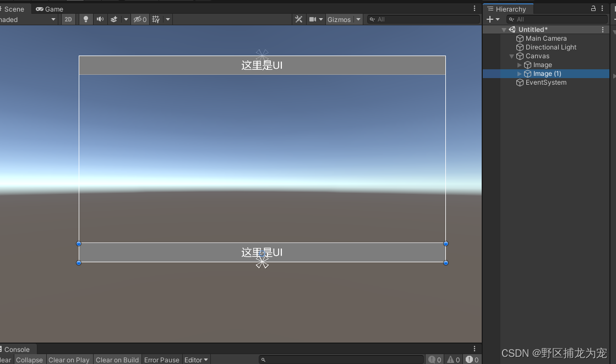Toggle 2D view mode in Scene toolbar
The width and height of the screenshot is (616, 364).
(x=68, y=19)
